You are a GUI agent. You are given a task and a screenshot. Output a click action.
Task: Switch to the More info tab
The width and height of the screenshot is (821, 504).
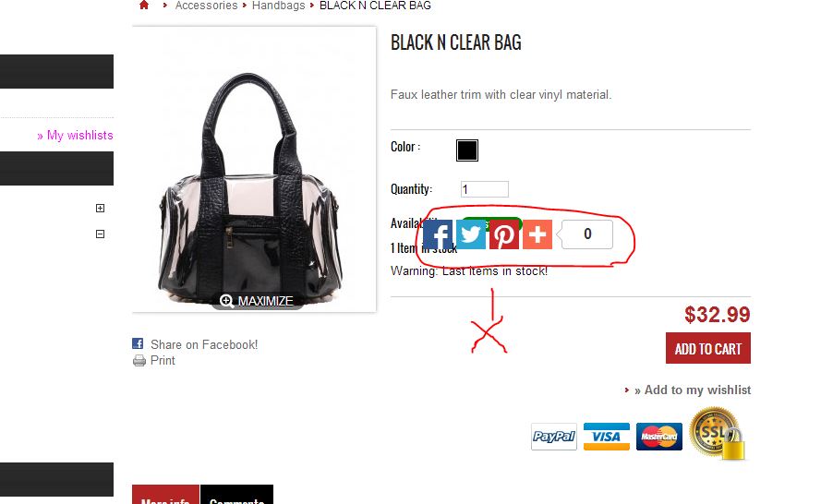pos(165,496)
